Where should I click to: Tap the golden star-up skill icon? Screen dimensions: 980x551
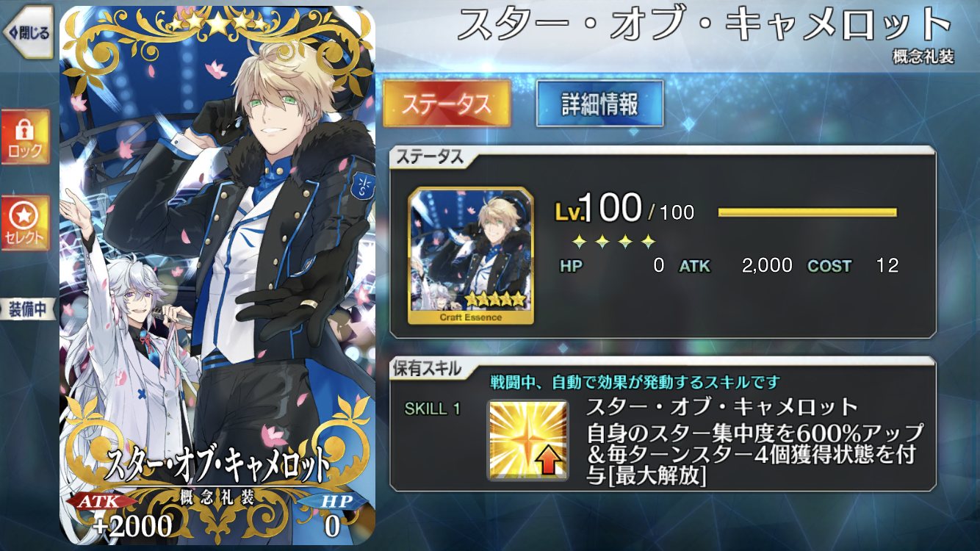(x=528, y=440)
